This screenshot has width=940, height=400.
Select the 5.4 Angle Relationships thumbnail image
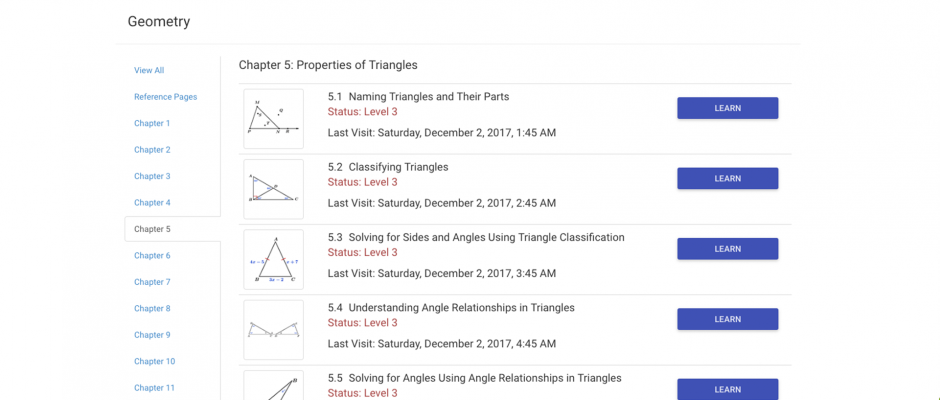[273, 330]
